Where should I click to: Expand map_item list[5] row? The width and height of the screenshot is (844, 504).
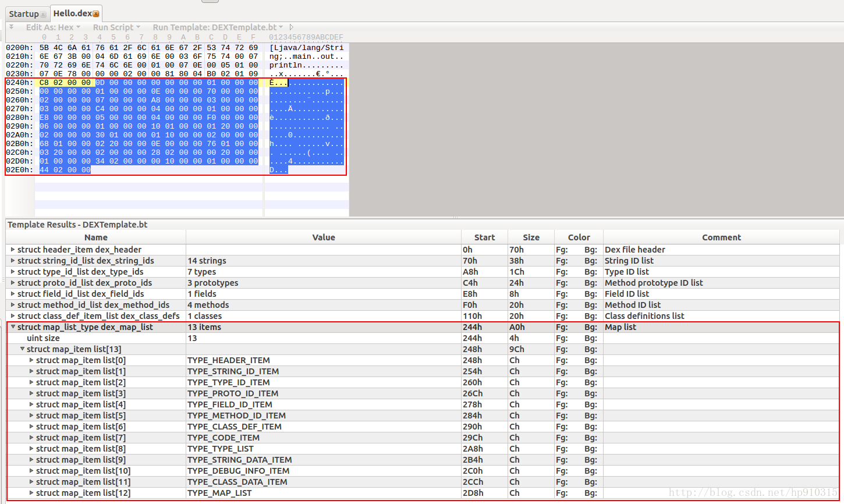click(x=31, y=416)
